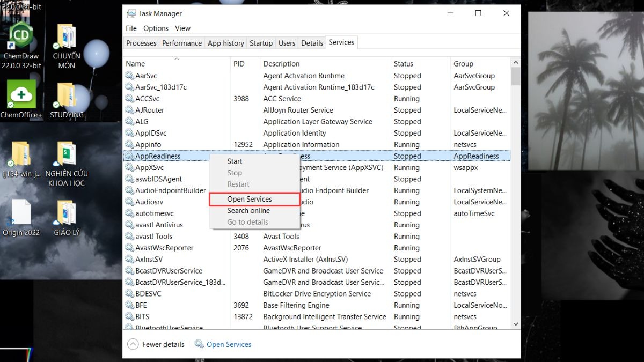Viewport: 644px width, 362px height.
Task: Switch to the Details tab
Action: pyautogui.click(x=312, y=43)
